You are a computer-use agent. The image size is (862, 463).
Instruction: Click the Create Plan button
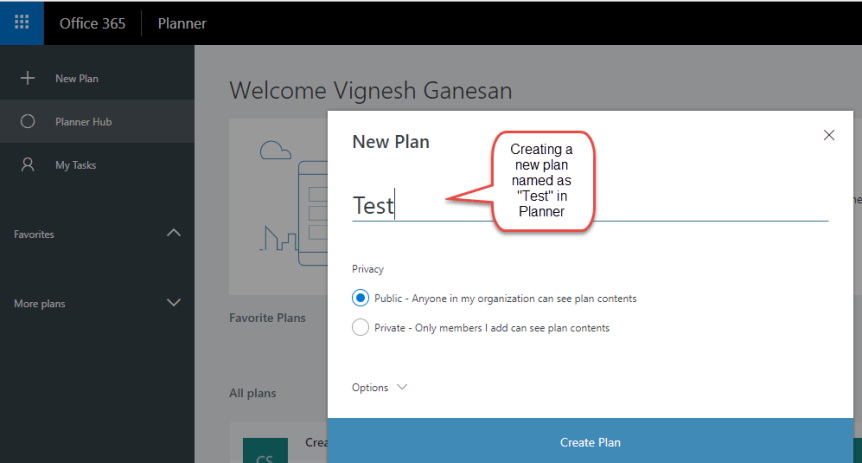pyautogui.click(x=590, y=442)
